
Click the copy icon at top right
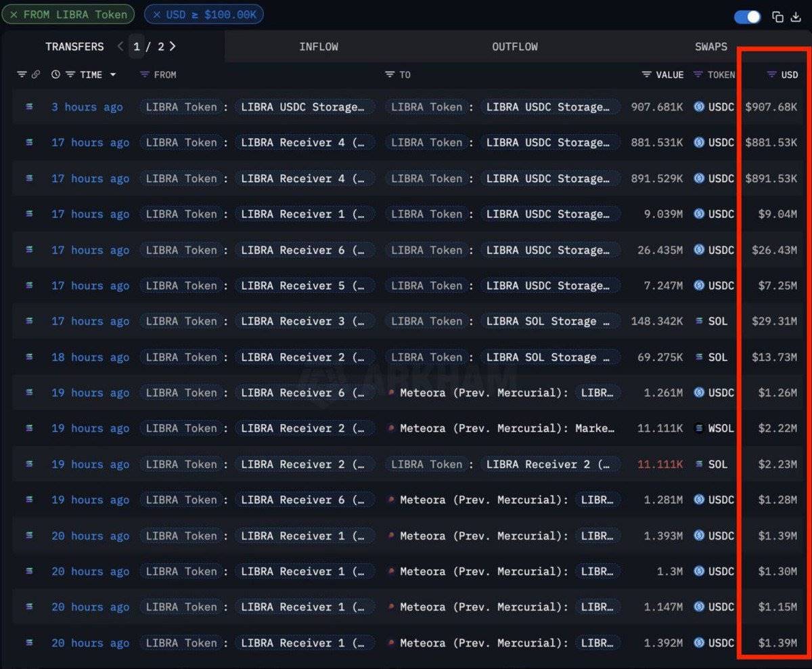click(x=777, y=17)
